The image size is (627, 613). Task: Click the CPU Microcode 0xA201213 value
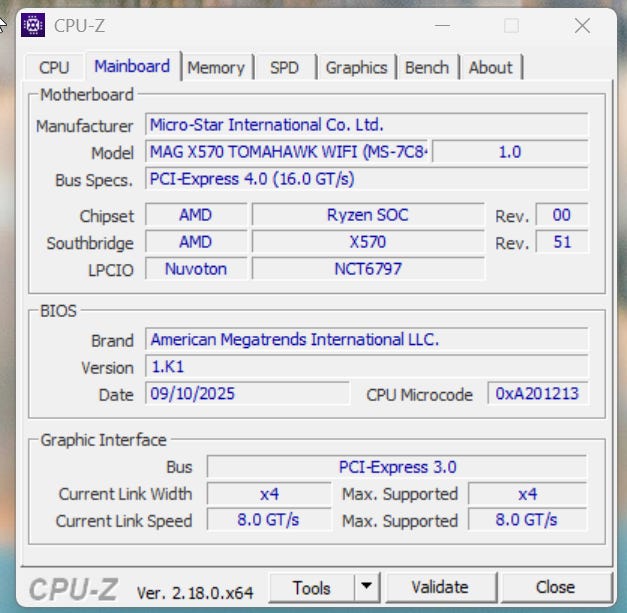click(538, 393)
